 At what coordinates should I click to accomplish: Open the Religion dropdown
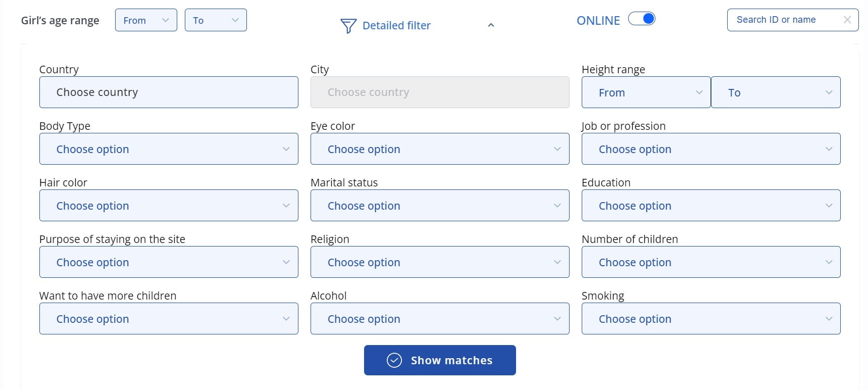coord(439,262)
